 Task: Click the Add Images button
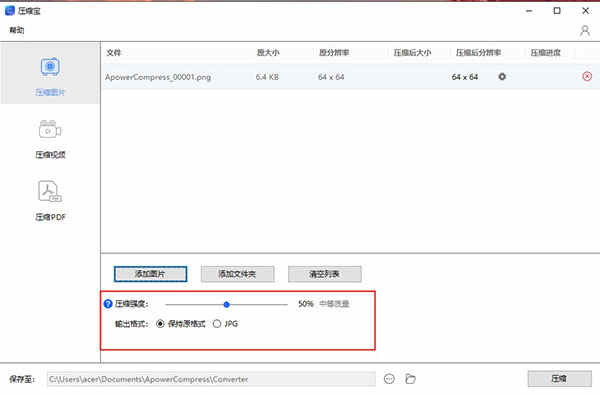click(x=150, y=274)
